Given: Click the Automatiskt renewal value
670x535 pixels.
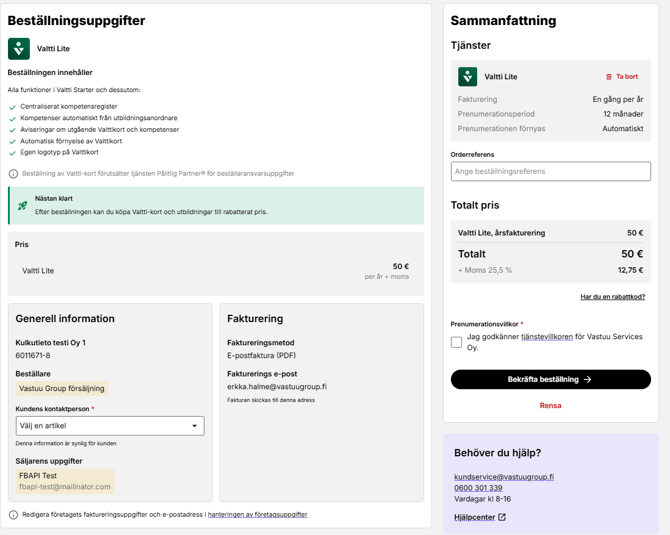Looking at the screenshot, I should [623, 129].
